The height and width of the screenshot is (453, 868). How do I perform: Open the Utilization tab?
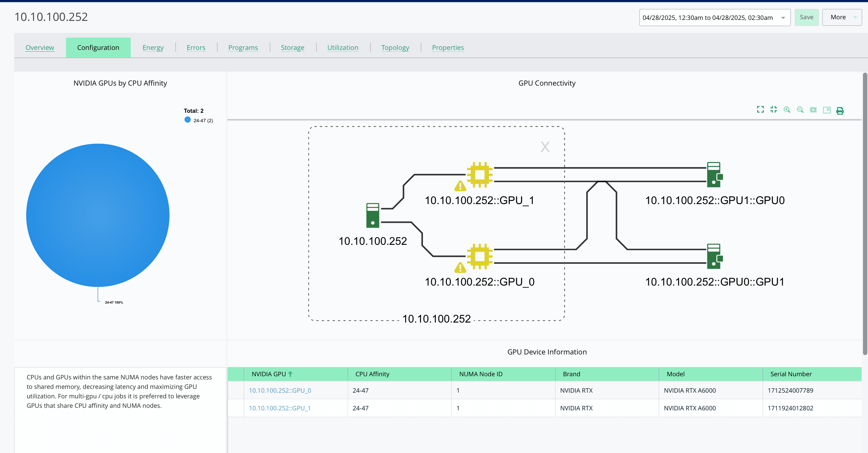pyautogui.click(x=343, y=47)
